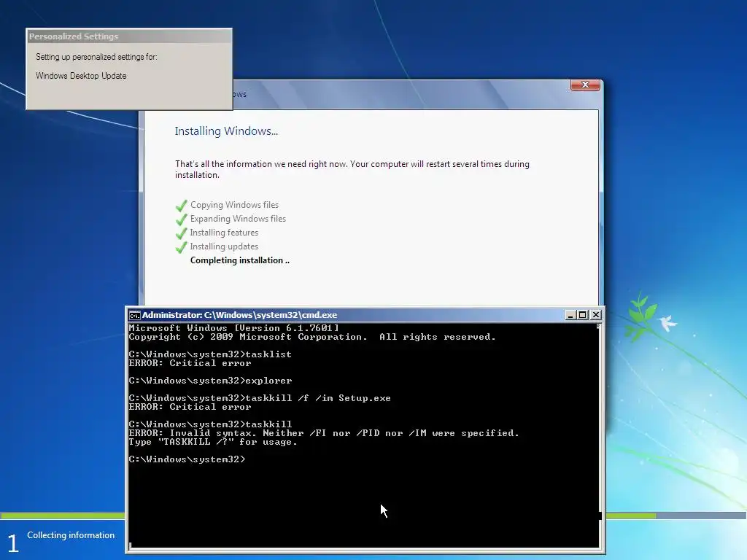Click the Personalized Settings title bar
747x560 pixels.
point(128,36)
